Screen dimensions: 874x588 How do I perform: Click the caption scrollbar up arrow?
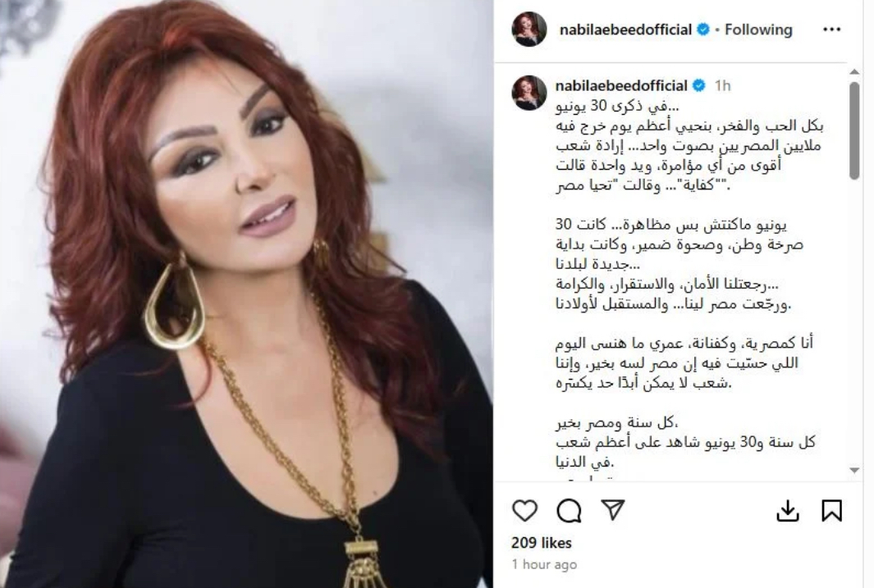click(854, 72)
